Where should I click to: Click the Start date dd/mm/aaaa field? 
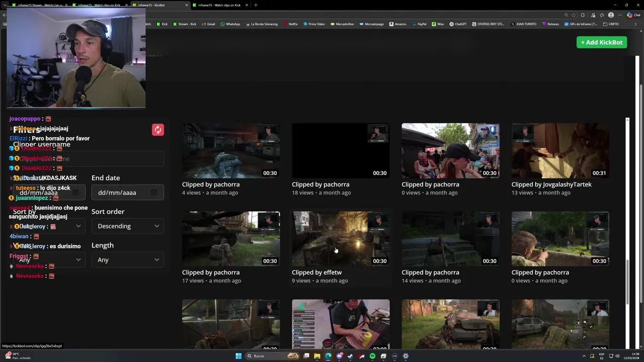(x=49, y=193)
